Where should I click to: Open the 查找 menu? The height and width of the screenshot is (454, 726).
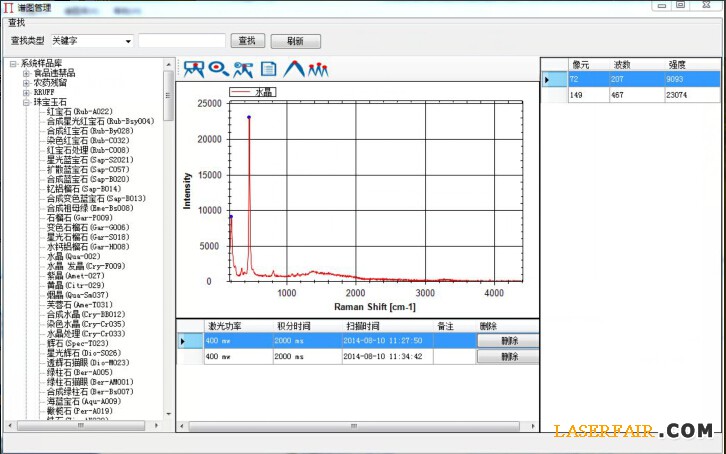[x=17, y=22]
